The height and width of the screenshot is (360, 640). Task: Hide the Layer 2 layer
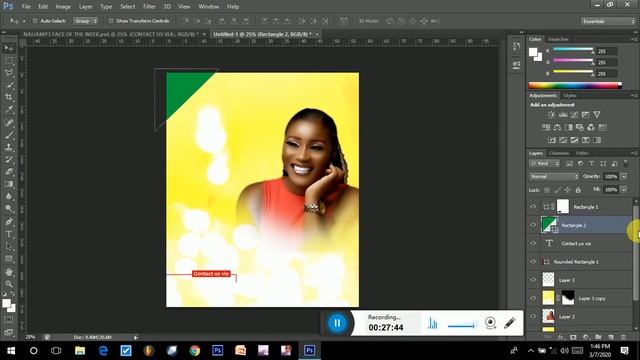[533, 316]
